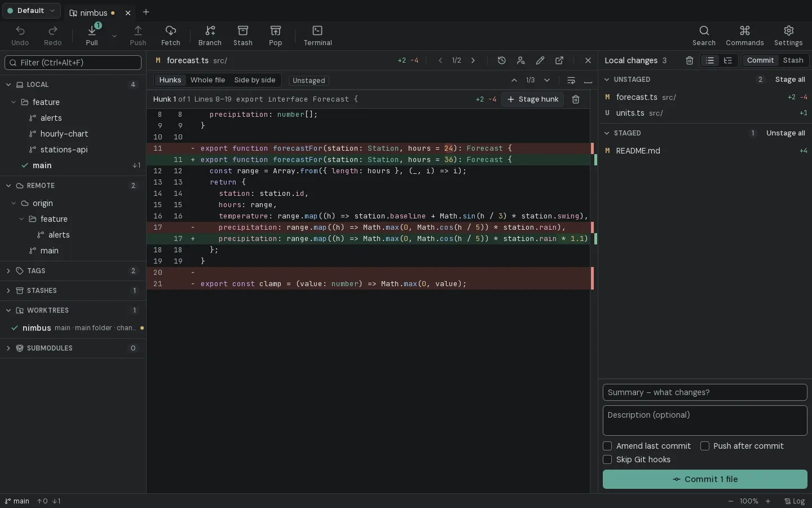Edit forecast.ts with pencil icon
812x508 pixels.
(540, 60)
